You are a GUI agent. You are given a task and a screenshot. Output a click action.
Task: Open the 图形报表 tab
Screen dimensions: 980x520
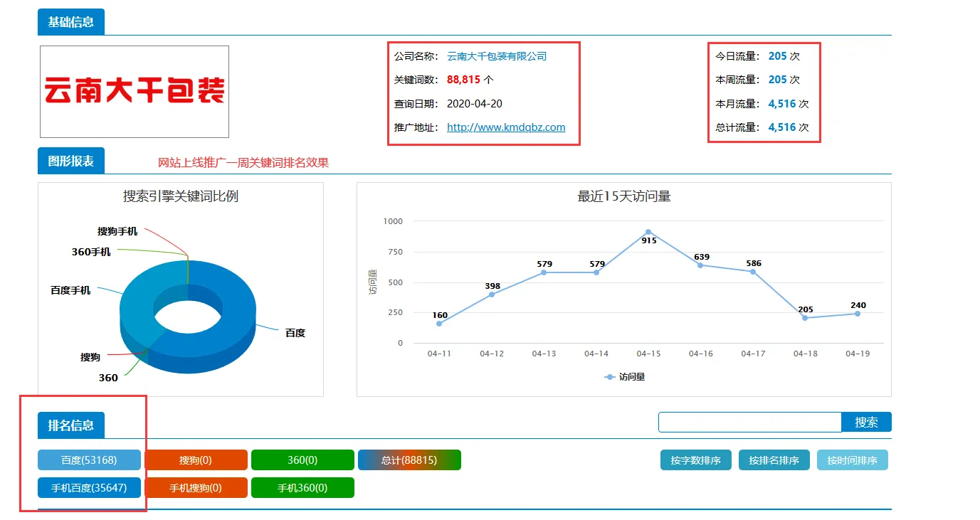pos(71,160)
